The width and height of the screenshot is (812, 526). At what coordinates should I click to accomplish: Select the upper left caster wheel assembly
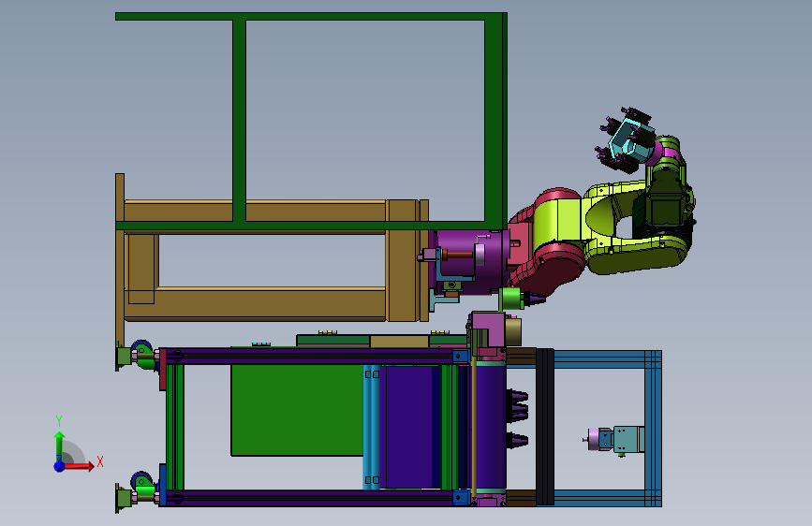pyautogui.click(x=140, y=355)
